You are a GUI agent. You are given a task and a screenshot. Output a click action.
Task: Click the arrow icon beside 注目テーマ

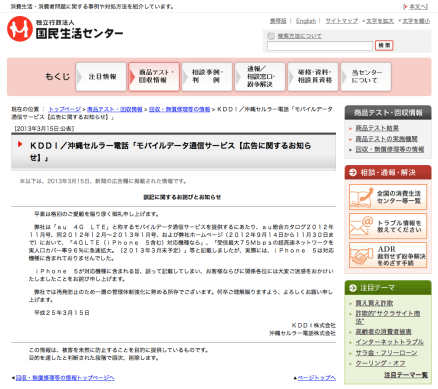(352, 288)
